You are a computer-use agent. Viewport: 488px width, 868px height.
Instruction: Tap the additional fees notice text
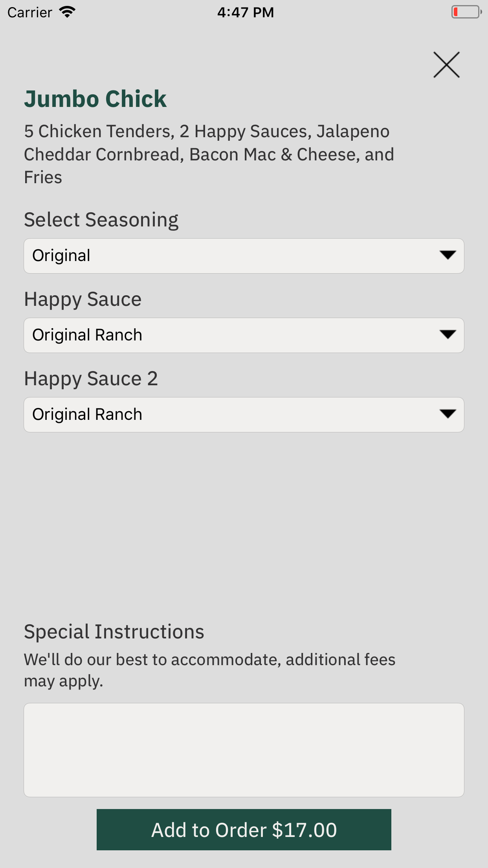(209, 670)
